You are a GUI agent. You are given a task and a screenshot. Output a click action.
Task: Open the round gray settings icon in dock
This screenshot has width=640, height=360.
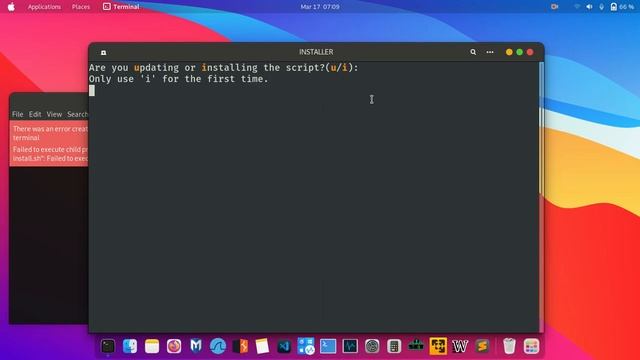point(372,346)
